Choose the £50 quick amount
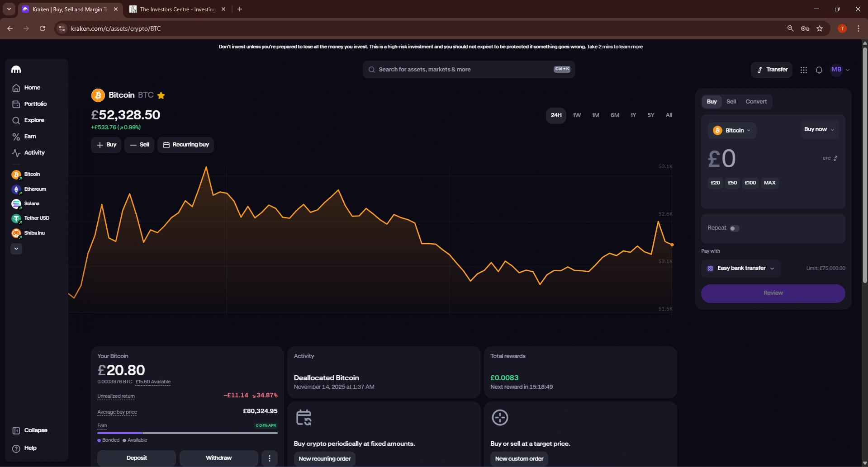This screenshot has height=467, width=868. pos(732,183)
